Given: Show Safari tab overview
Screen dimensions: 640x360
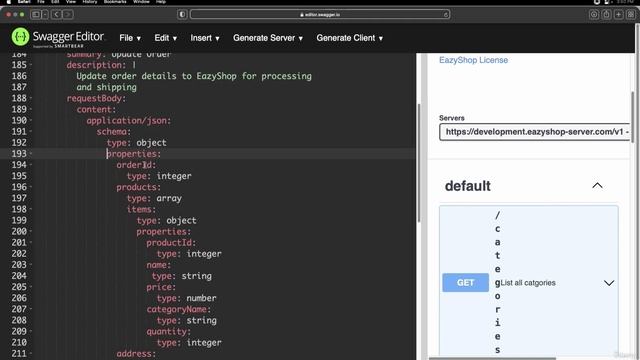Looking at the screenshot, I should pos(631,15).
